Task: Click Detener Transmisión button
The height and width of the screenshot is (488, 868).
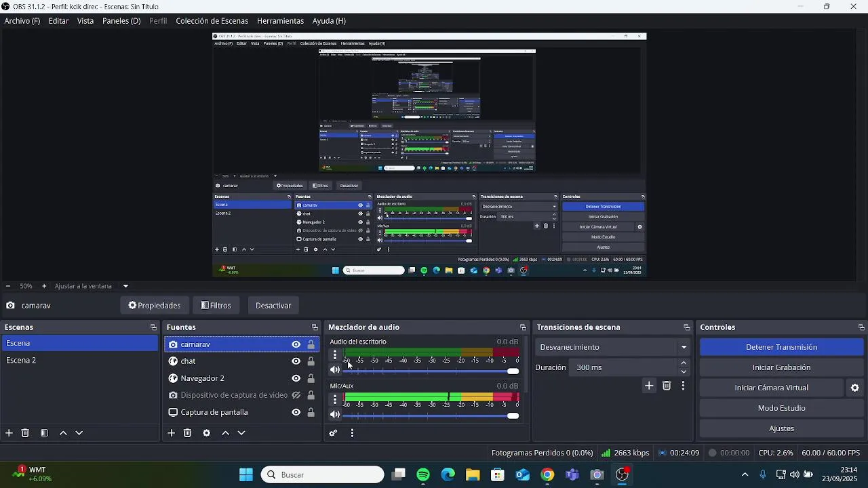Action: (781, 347)
